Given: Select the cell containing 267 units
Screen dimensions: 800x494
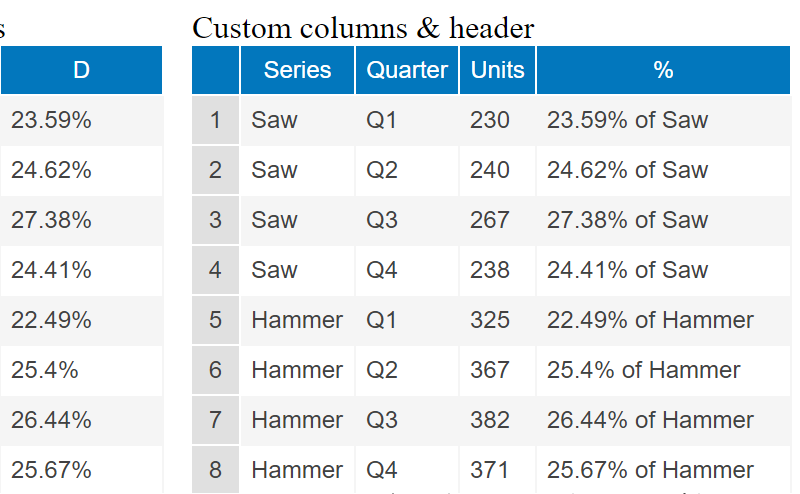Looking at the screenshot, I should (490, 220).
